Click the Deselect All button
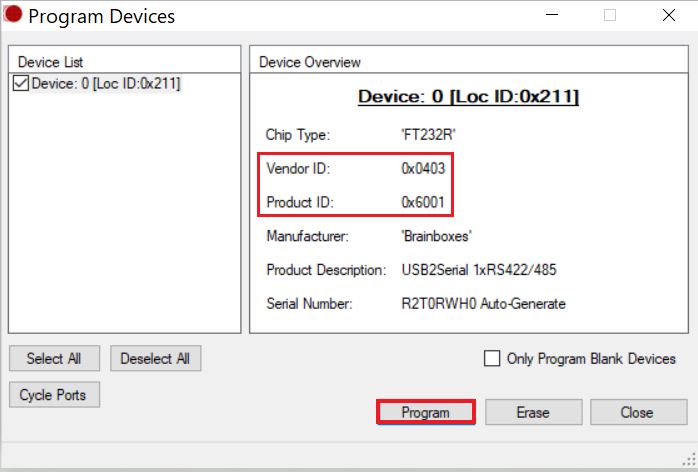This screenshot has height=472, width=698. pyautogui.click(x=156, y=358)
